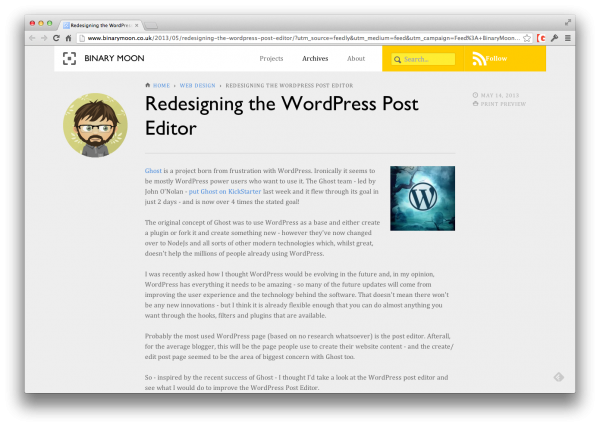Open the wrench extension icon
The width and height of the screenshot is (600, 427).
(554, 38)
